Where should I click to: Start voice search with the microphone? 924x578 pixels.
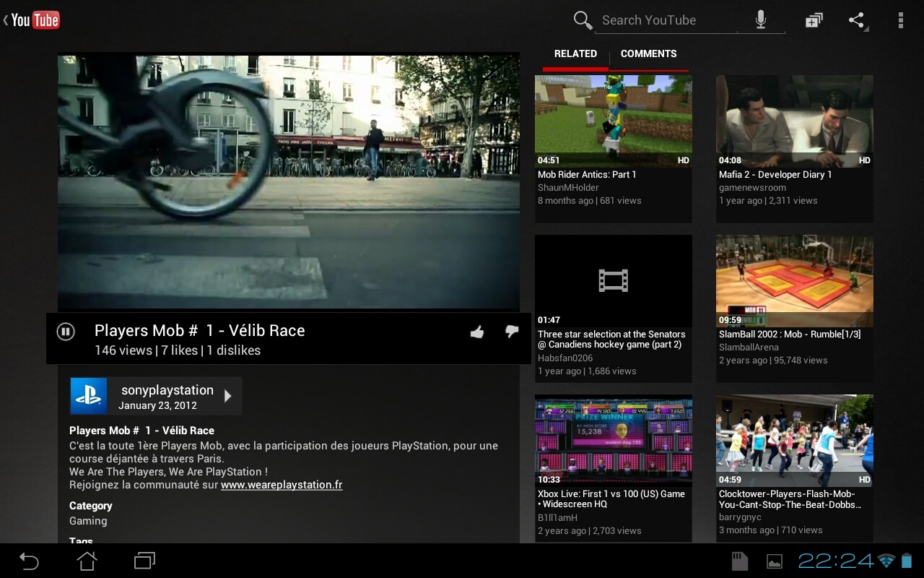tap(760, 20)
